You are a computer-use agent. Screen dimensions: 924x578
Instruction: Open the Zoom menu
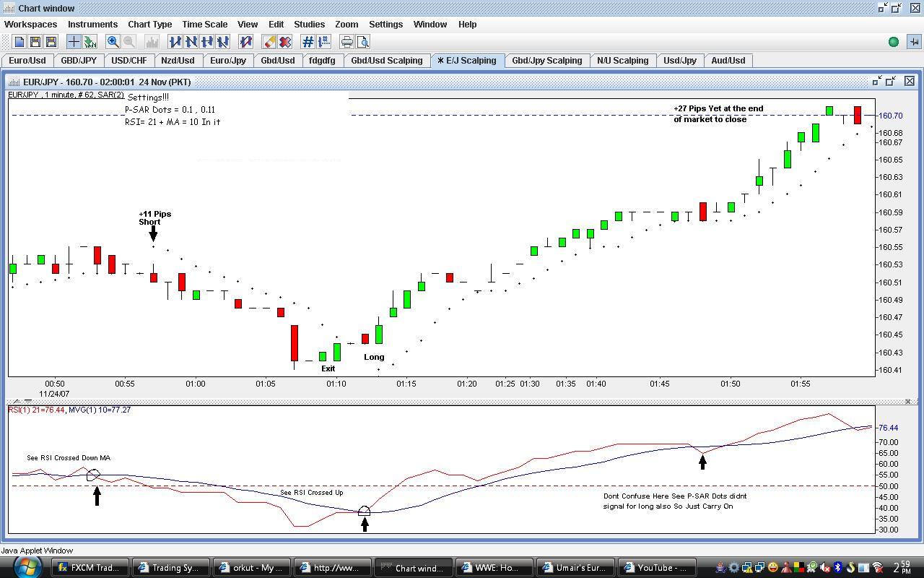pos(346,24)
